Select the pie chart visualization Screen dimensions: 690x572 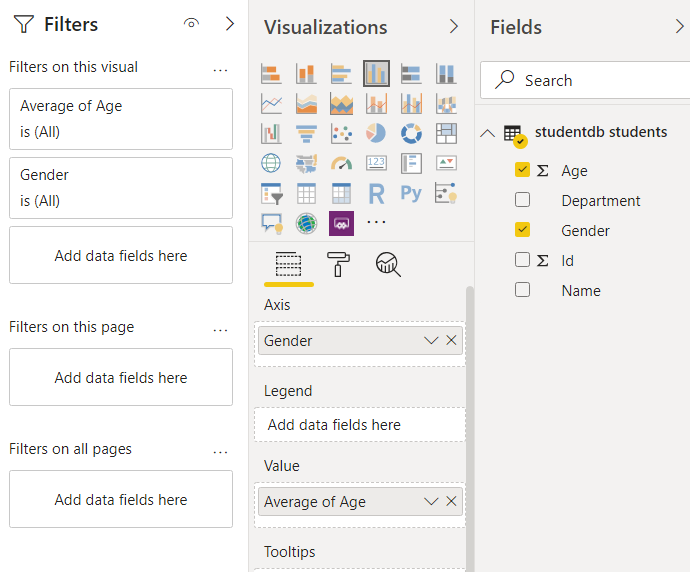[x=376, y=133]
